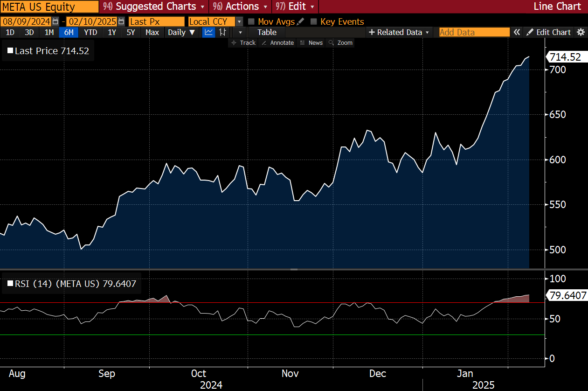Select the candlestick bar chart icon

point(222,32)
